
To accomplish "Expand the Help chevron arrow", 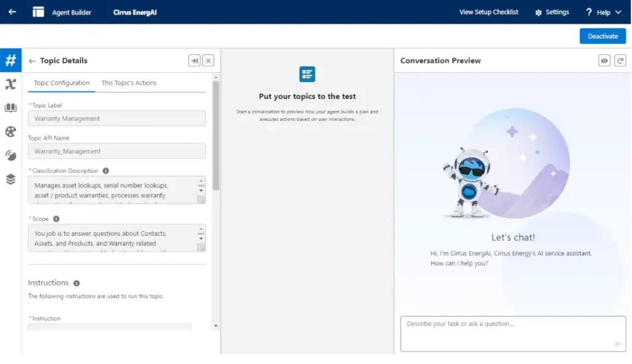I will 618,12.
